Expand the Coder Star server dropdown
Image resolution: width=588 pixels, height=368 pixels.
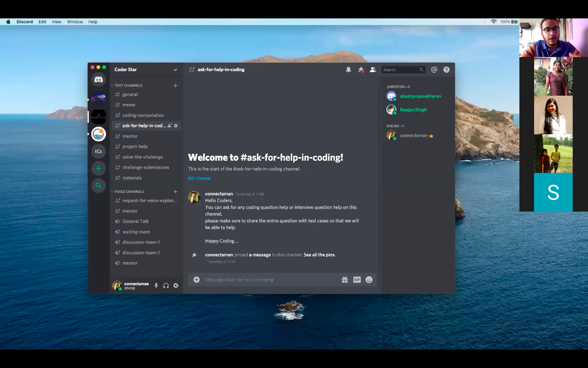pyautogui.click(x=175, y=70)
